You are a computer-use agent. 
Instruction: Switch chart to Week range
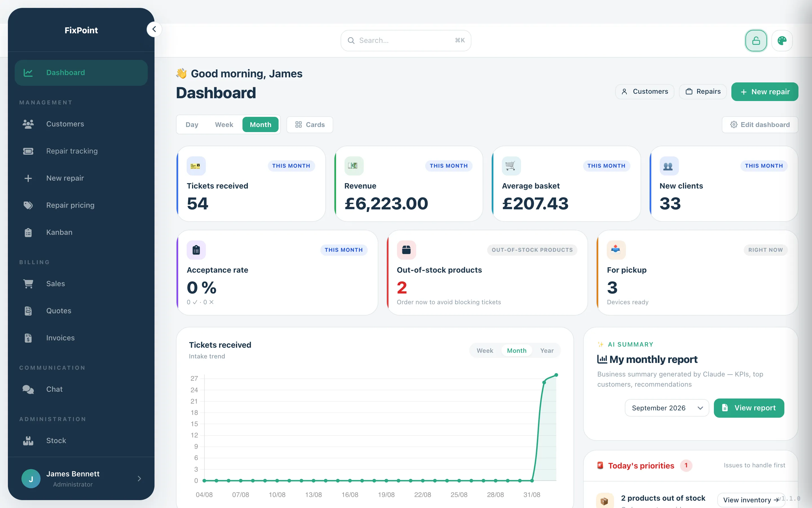(485, 351)
